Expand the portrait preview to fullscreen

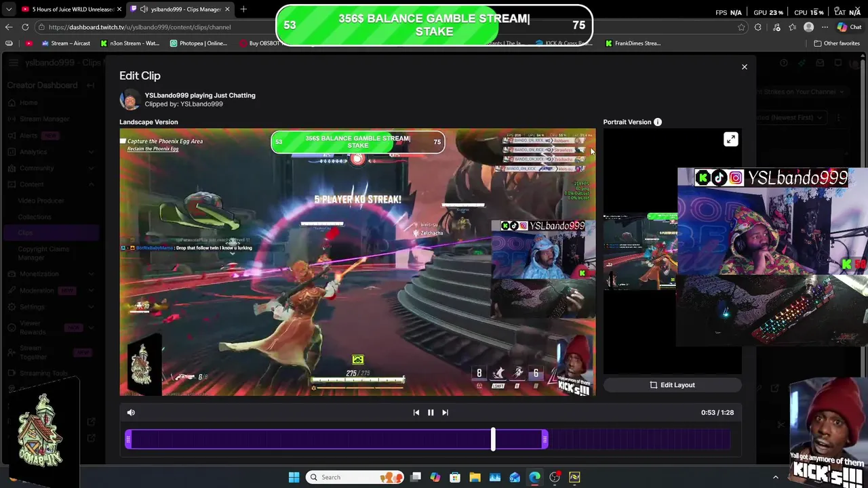tap(730, 140)
